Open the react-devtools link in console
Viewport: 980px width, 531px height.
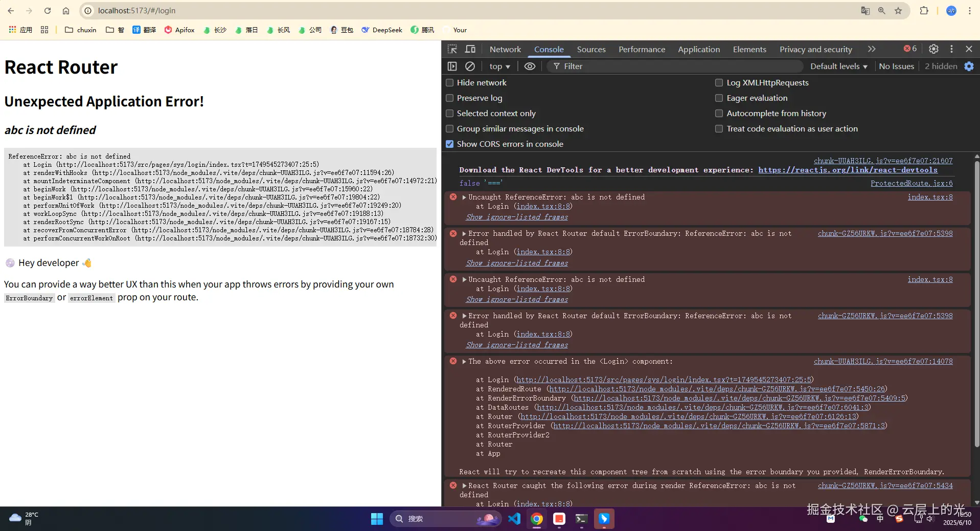[x=848, y=170]
